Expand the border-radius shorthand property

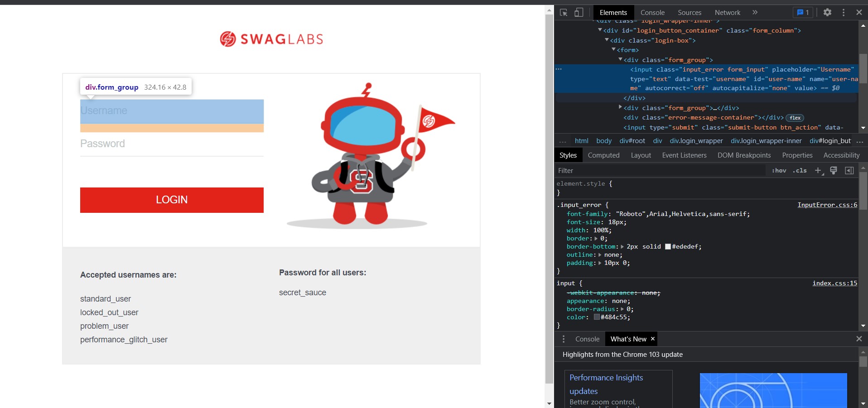(x=622, y=309)
